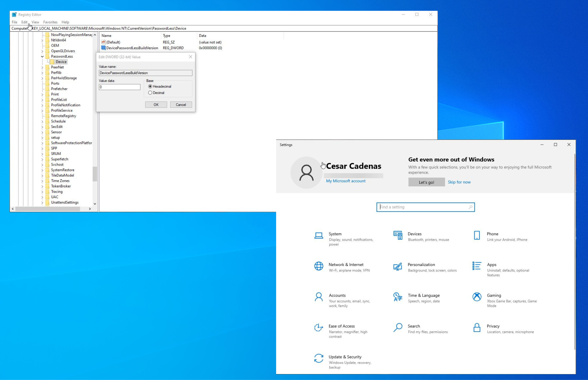This screenshot has height=380, width=588.
Task: Open Search magnifier category icon
Action: pyautogui.click(x=398, y=327)
